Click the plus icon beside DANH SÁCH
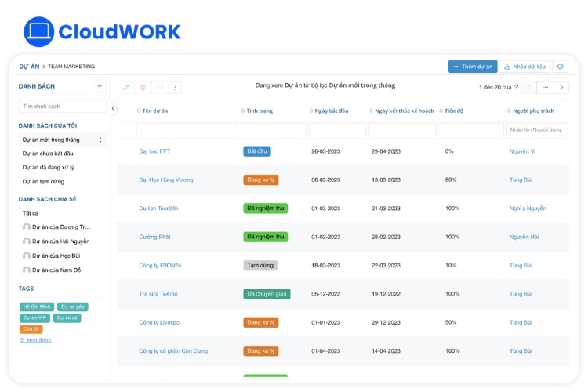Image resolution: width=588 pixels, height=392 pixels. pos(100,86)
